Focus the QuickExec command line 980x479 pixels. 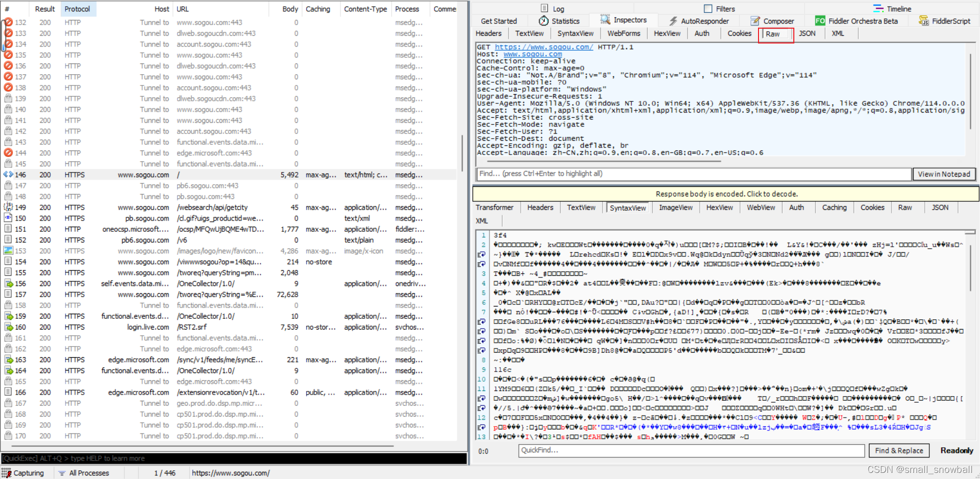pyautogui.click(x=234, y=459)
